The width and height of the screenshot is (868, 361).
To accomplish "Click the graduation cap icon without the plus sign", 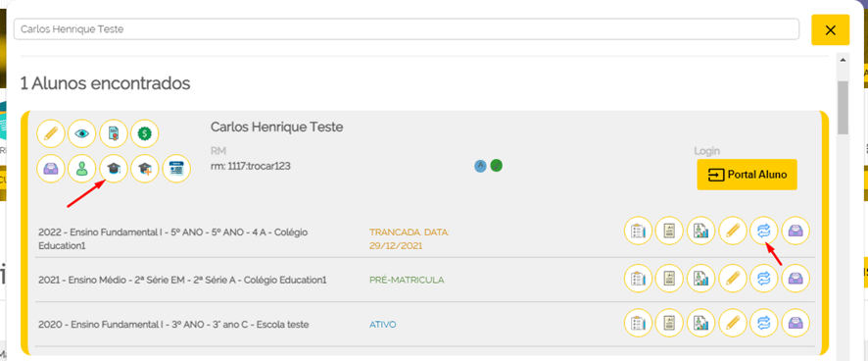I will click(114, 168).
